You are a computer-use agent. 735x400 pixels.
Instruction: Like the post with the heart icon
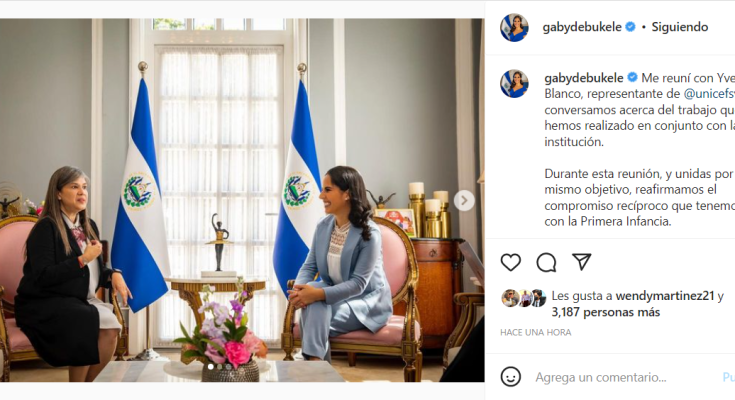tap(510, 262)
